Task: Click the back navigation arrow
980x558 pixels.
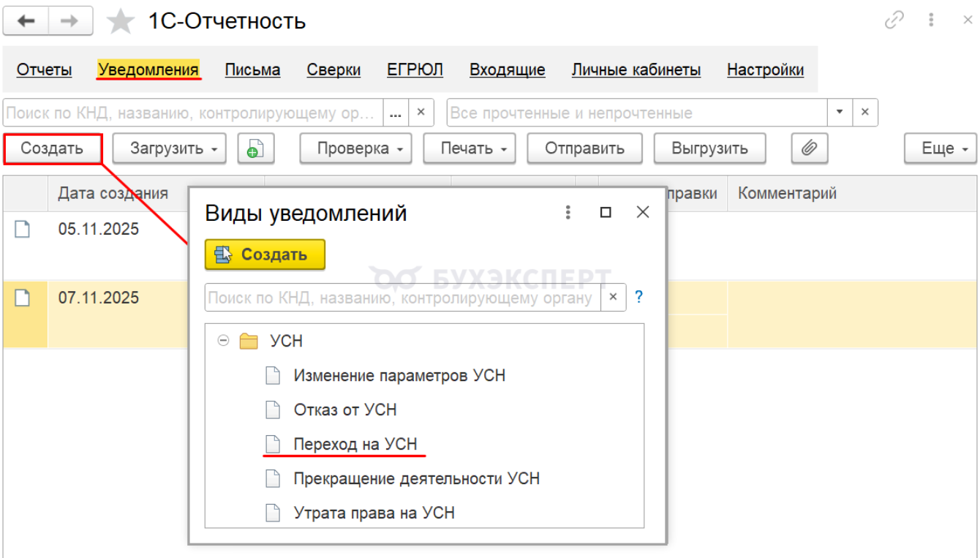Action: pyautogui.click(x=26, y=21)
